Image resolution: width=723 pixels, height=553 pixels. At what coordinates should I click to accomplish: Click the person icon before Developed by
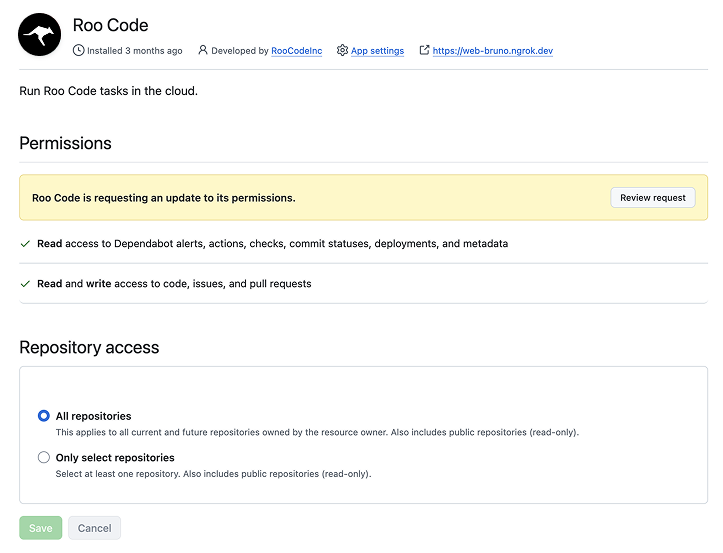click(x=203, y=50)
